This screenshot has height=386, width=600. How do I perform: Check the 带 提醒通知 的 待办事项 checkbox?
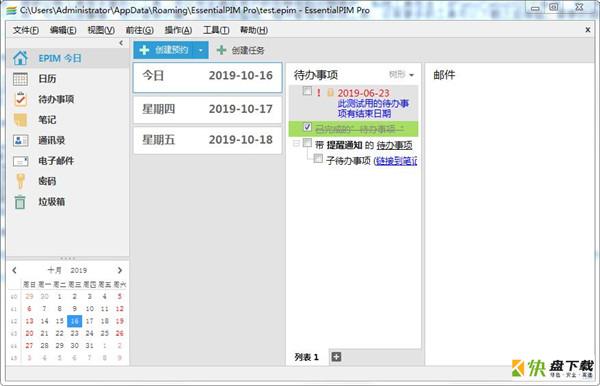coord(307,143)
